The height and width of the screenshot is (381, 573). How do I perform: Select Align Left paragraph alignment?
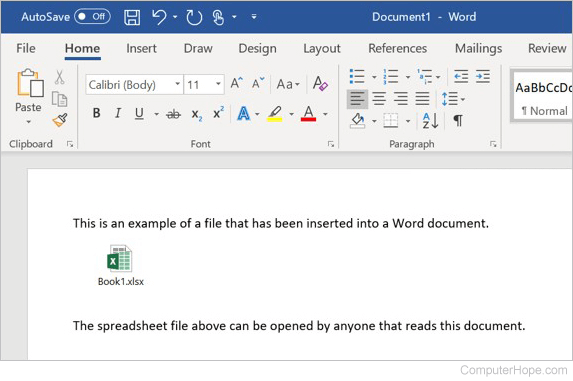pyautogui.click(x=357, y=99)
